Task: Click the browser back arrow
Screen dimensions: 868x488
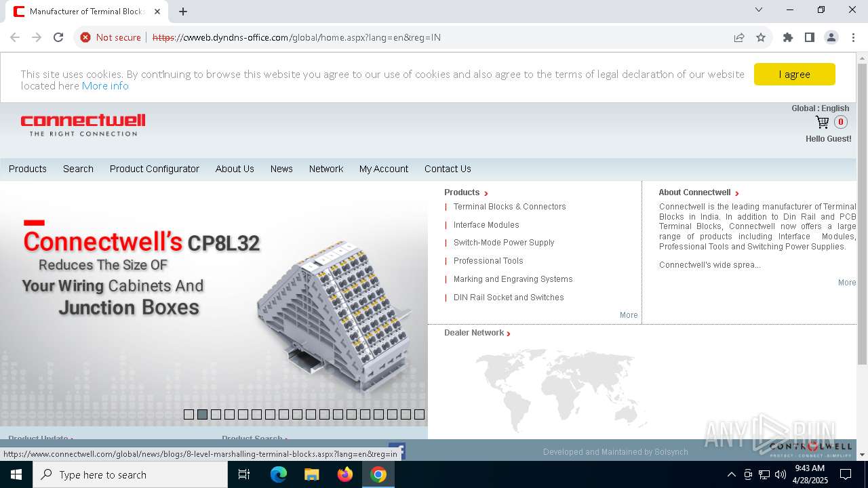Action: click(x=15, y=37)
